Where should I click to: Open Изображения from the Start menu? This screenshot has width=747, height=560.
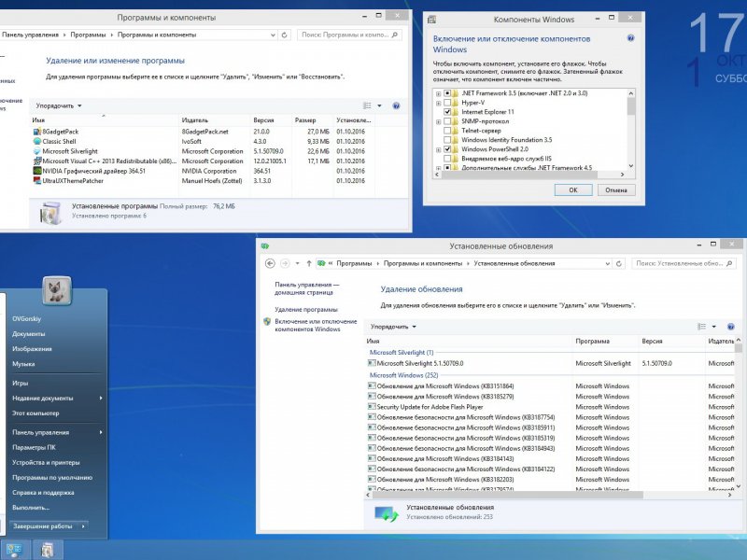[x=32, y=349]
